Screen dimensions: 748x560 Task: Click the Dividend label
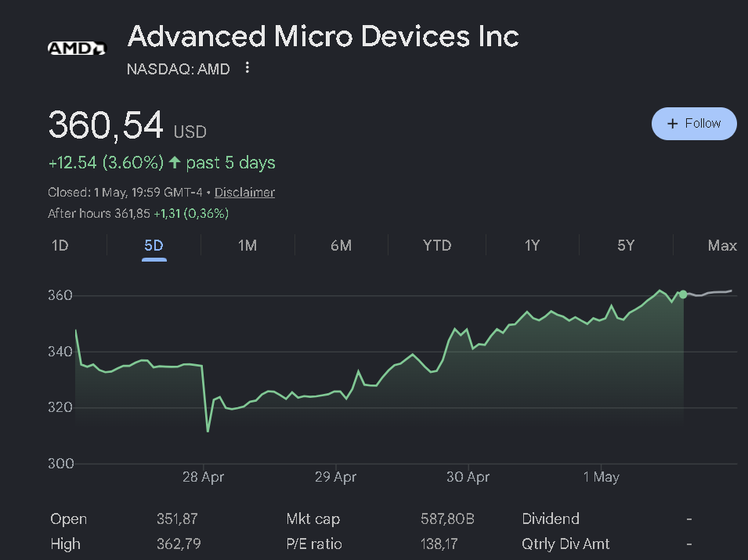pyautogui.click(x=551, y=518)
